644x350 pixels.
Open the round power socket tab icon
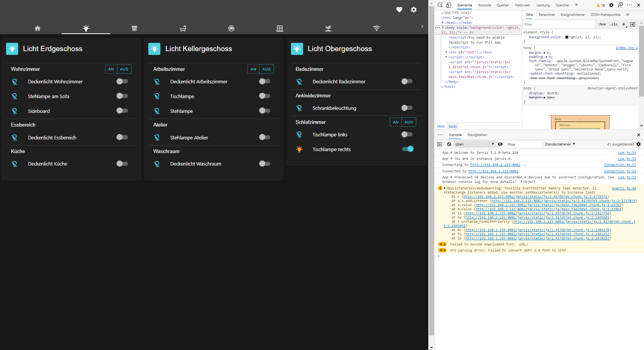click(x=231, y=28)
